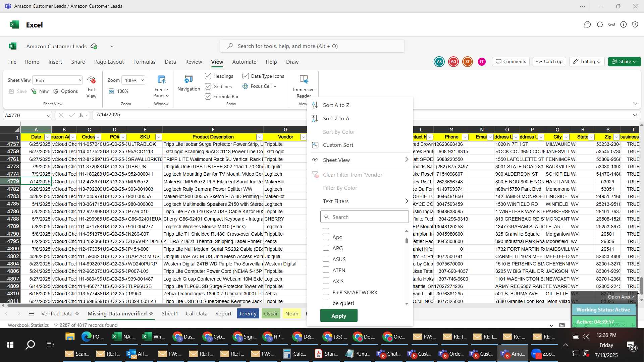
Task: Check the ATEN vendor filter box
Action: click(x=326, y=270)
